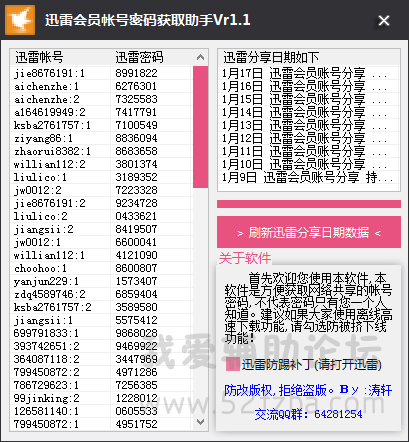This screenshot has height=442, width=409.
Task: Click the 迅雷分享日期如下 list header
Action: click(x=309, y=57)
